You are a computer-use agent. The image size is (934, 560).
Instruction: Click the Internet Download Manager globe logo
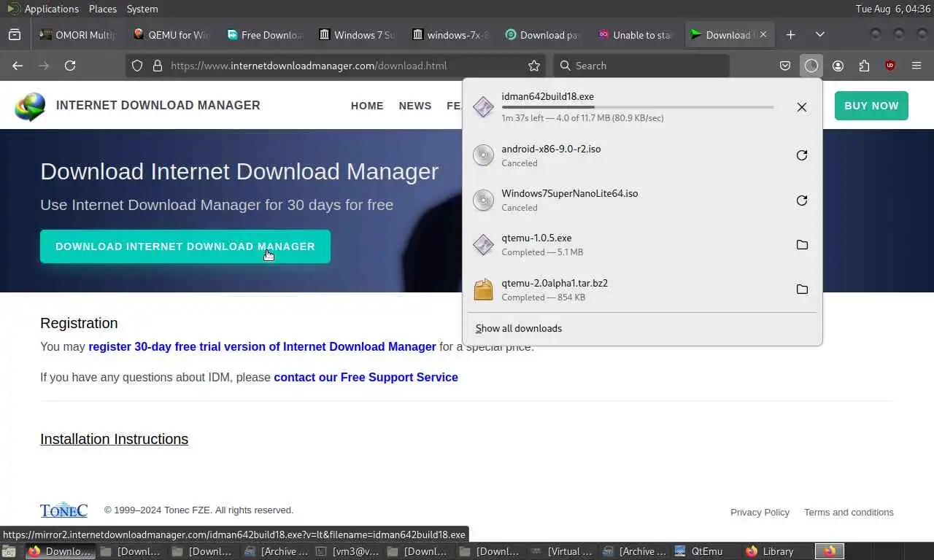(30, 106)
